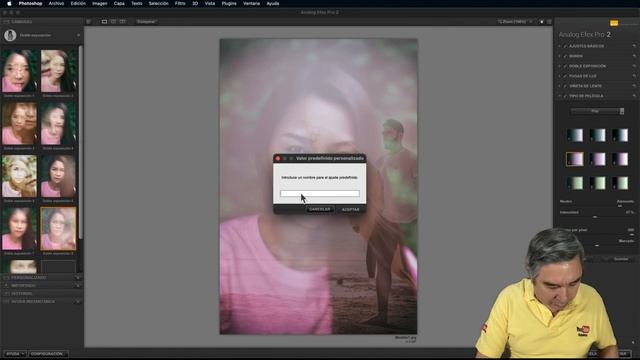Toggle the Doble Exposición filter checkmark

[x=565, y=66]
